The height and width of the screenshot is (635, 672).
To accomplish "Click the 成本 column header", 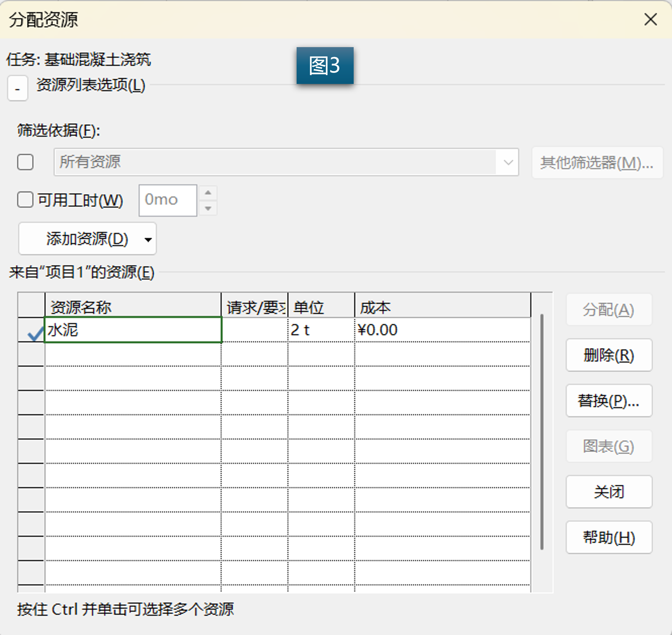I will (x=443, y=306).
